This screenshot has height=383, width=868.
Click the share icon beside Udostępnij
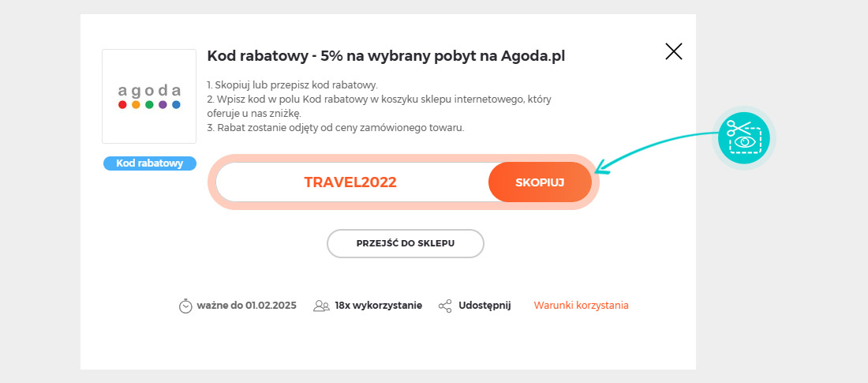(x=445, y=306)
